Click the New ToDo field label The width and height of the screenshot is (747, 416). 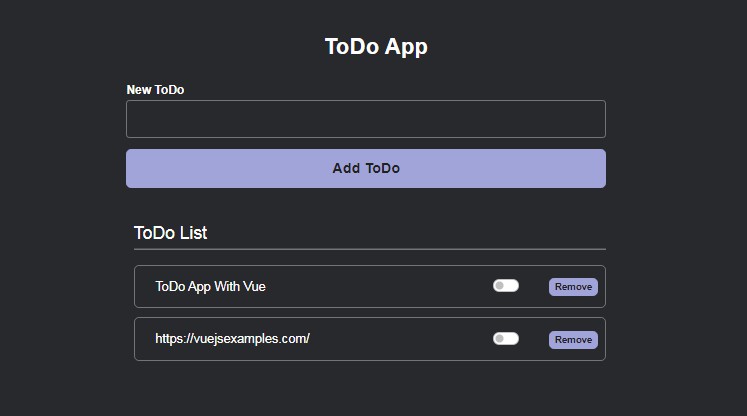click(155, 90)
